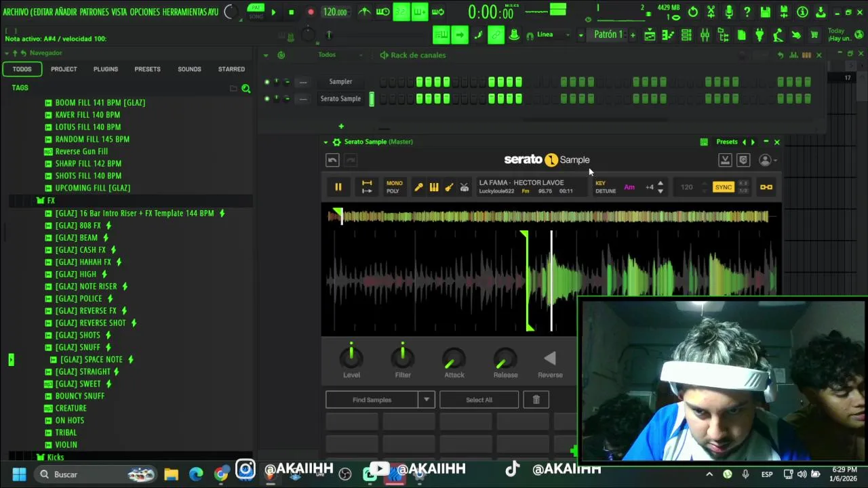Image resolution: width=868 pixels, height=488 pixels.
Task: Click the Serato download icon
Action: pos(725,160)
